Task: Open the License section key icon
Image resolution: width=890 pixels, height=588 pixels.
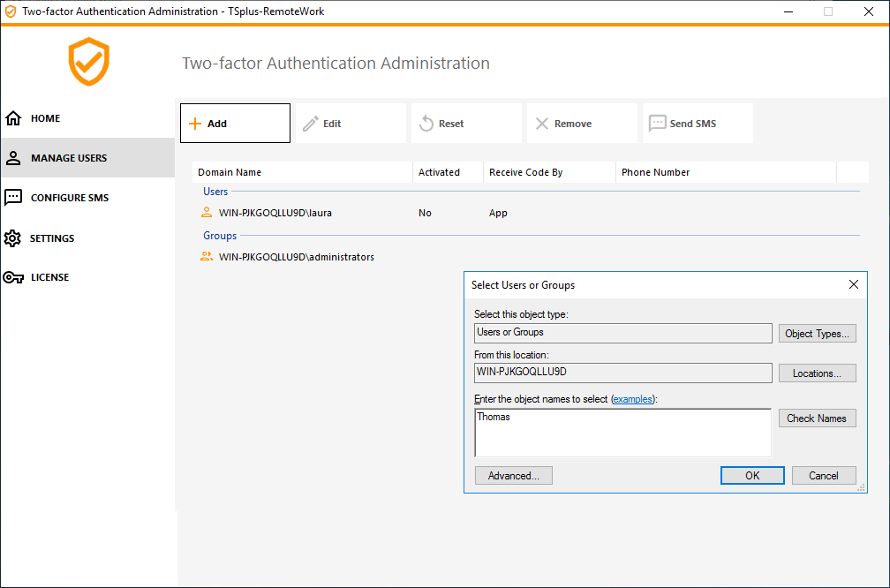Action: tap(13, 277)
